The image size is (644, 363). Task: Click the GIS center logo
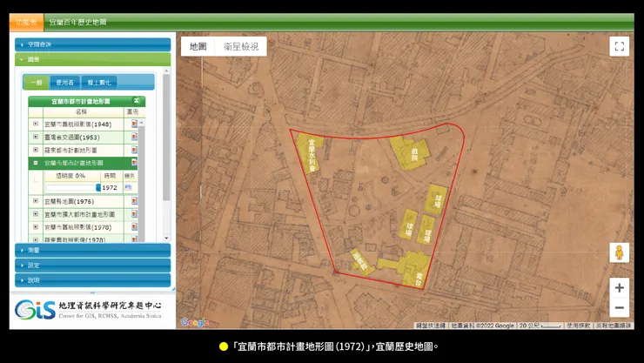[36, 310]
